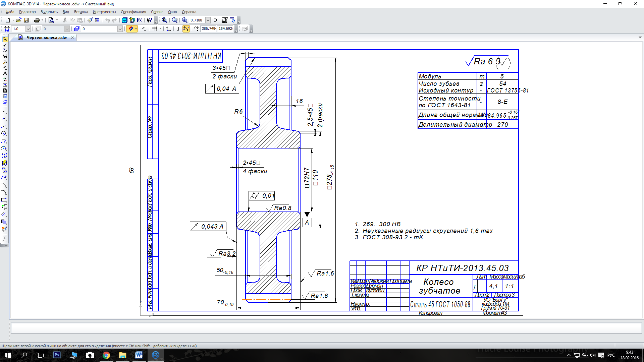Select the Fillet rounding tool
The width and height of the screenshot is (644, 362).
(x=4, y=192)
